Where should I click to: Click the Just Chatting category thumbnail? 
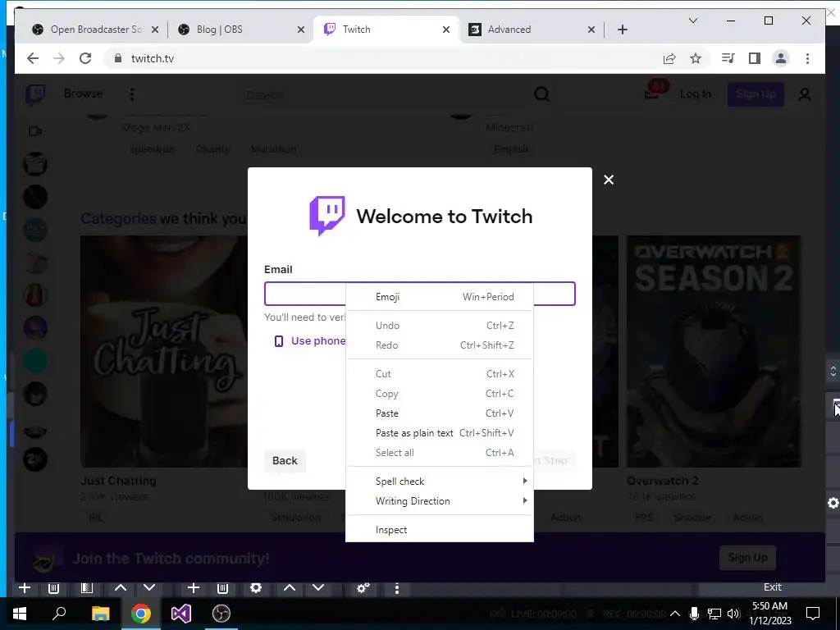pos(163,351)
